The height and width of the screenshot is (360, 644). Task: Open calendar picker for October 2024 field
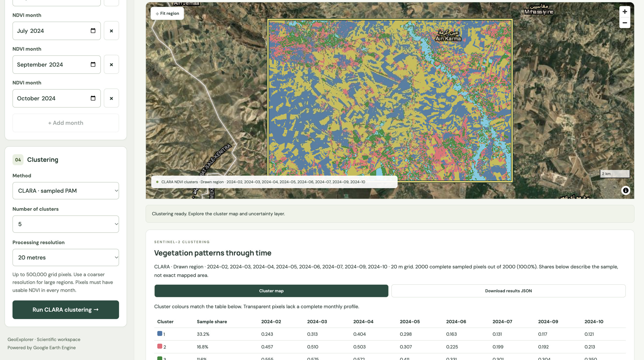click(x=93, y=98)
